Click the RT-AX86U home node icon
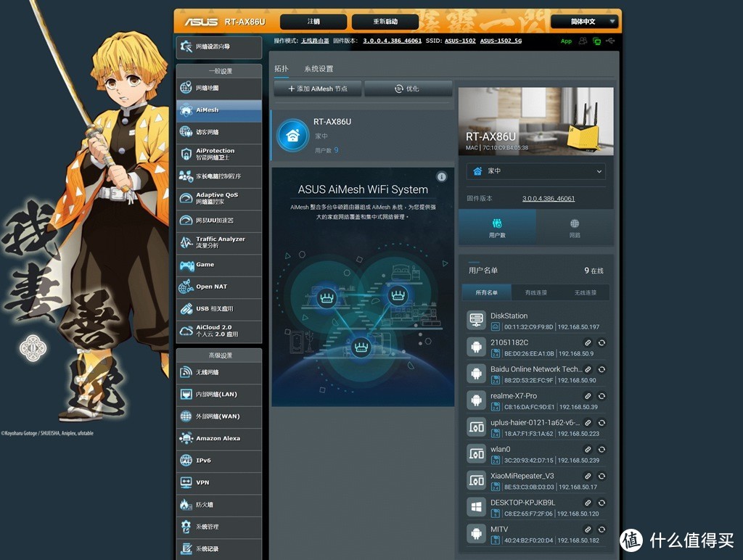Image resolution: width=743 pixels, height=560 pixels. (293, 136)
